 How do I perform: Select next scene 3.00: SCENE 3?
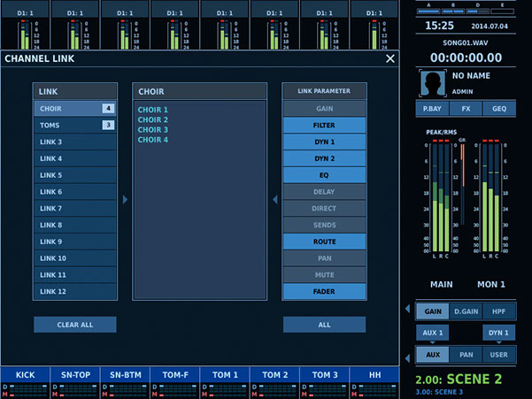[439, 392]
